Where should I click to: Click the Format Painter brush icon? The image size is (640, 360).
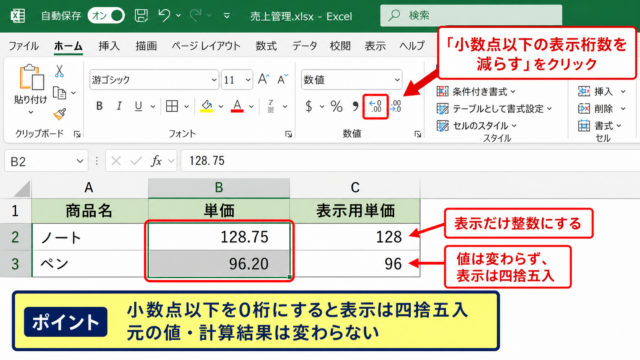(x=60, y=114)
